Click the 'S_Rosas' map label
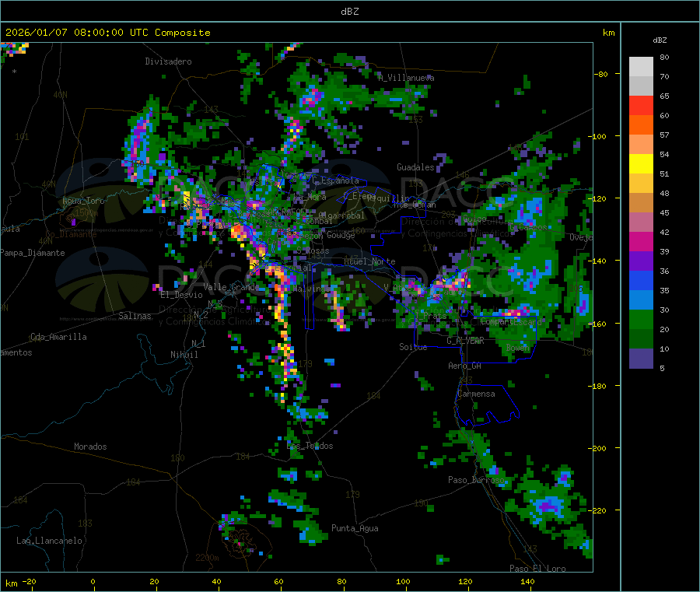Viewport: 700px width, 592px height. (313, 251)
